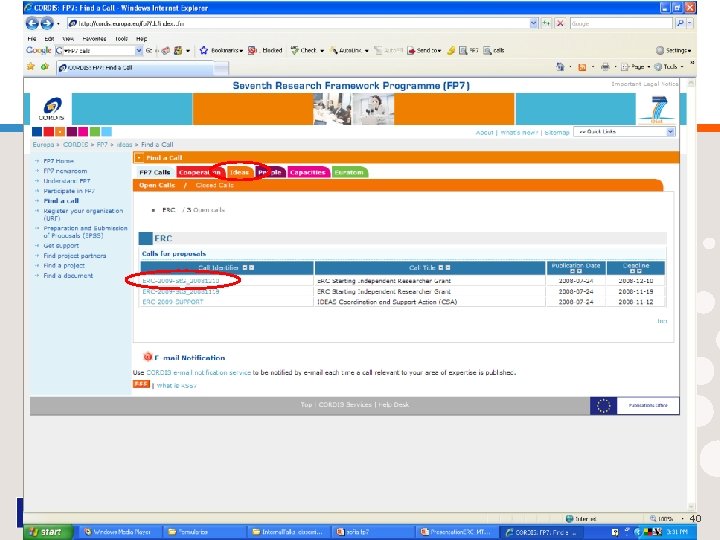Image resolution: width=720 pixels, height=540 pixels.
Task: Click the Refresh page icon
Action: pos(546,23)
